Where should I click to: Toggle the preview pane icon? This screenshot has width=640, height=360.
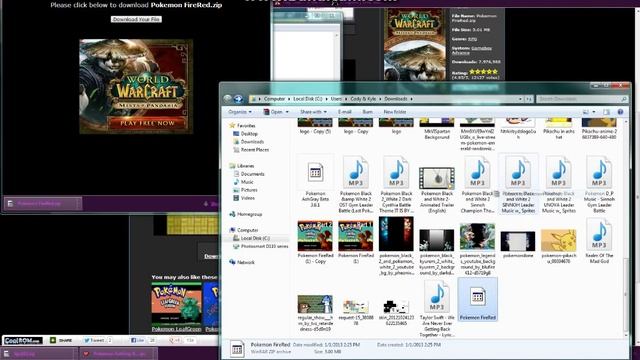point(607,112)
